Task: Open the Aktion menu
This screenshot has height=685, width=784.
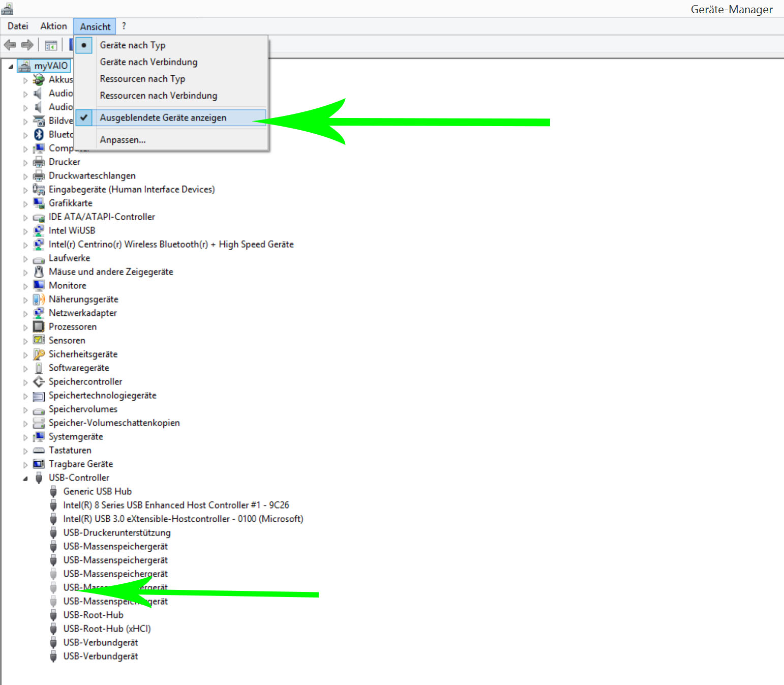Action: pos(53,26)
